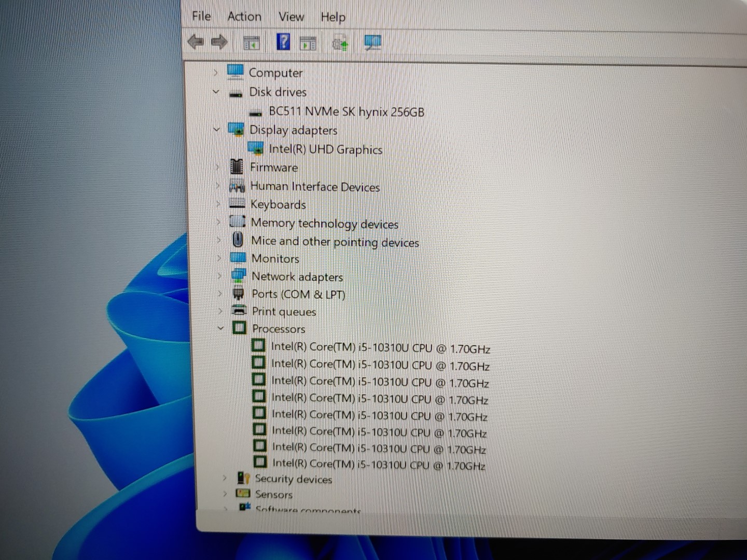Click the Show/Hide Console Tree toolbar icon

pyautogui.click(x=252, y=43)
